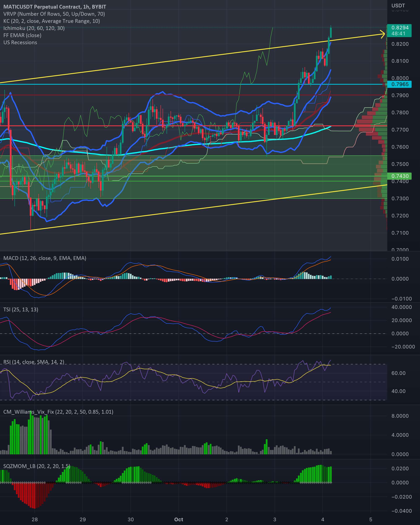This screenshot has width=420, height=525.
Task: Click the latest green candle at top right
Action: point(331,32)
